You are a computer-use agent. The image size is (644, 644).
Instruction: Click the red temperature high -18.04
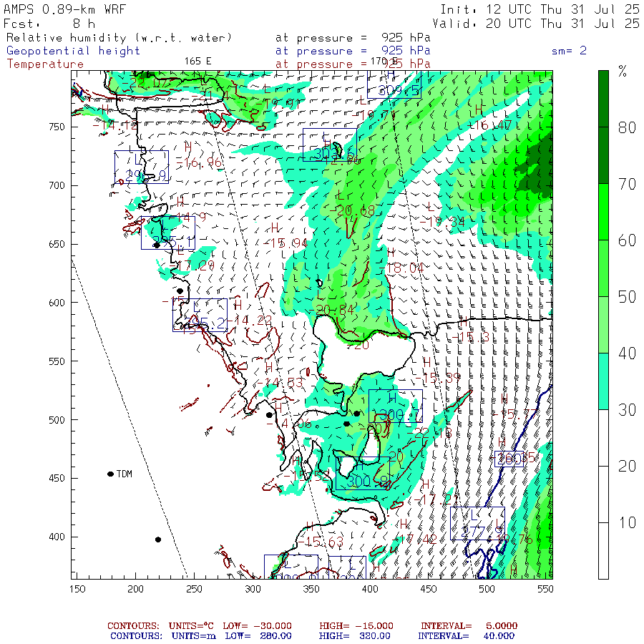[x=401, y=268]
